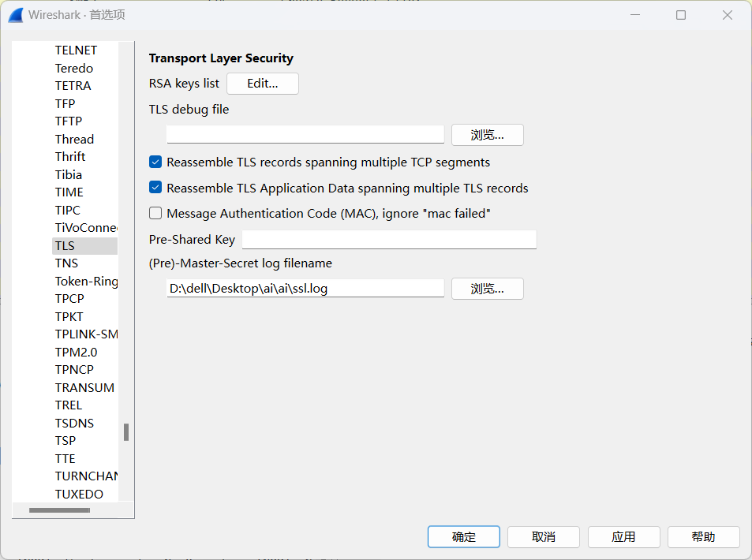Image resolution: width=752 pixels, height=560 pixels.
Task: Close the preferences window
Action: point(728,15)
